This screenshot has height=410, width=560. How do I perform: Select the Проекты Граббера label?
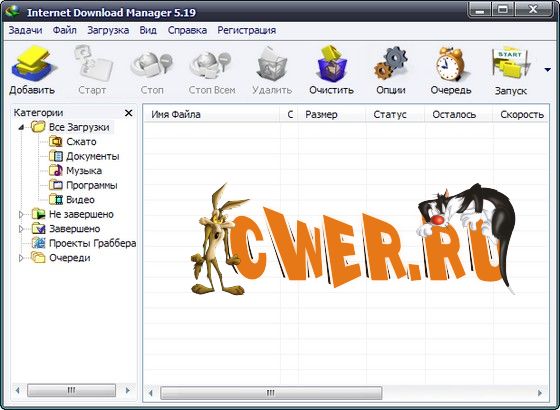(92, 243)
